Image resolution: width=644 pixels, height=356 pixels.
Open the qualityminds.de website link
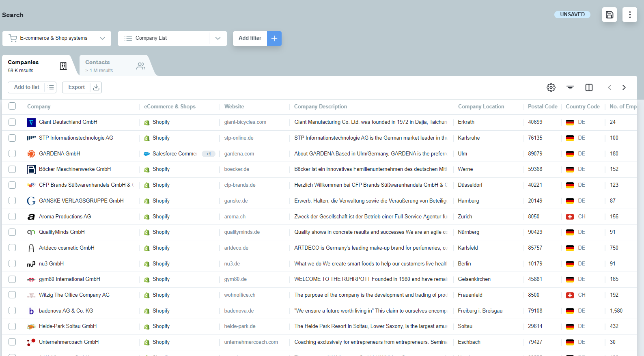click(x=242, y=232)
